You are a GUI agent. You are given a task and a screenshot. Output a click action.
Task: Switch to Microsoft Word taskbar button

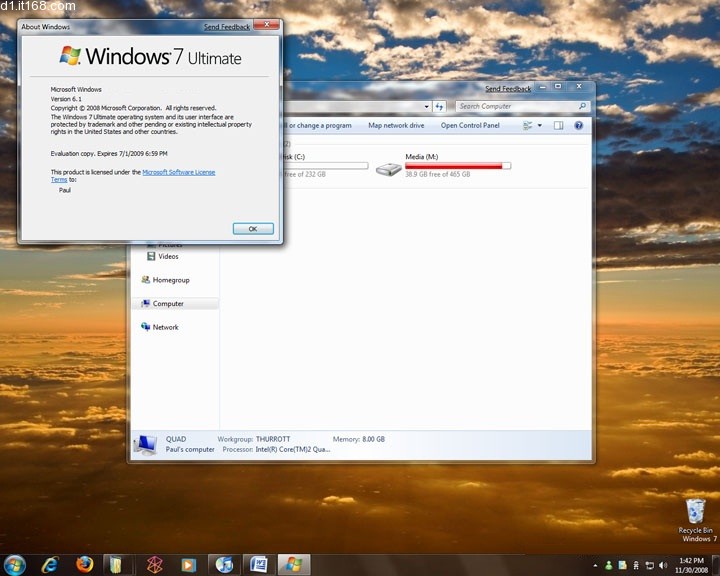(x=259, y=565)
